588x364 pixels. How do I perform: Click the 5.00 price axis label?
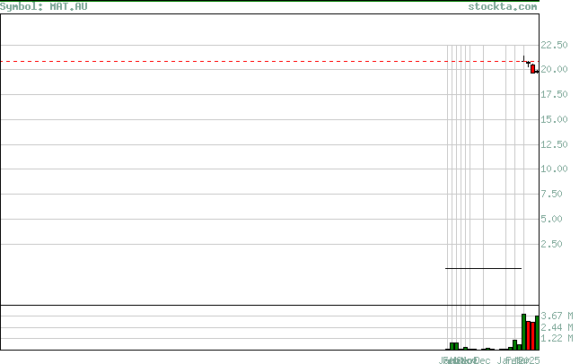pos(551,219)
